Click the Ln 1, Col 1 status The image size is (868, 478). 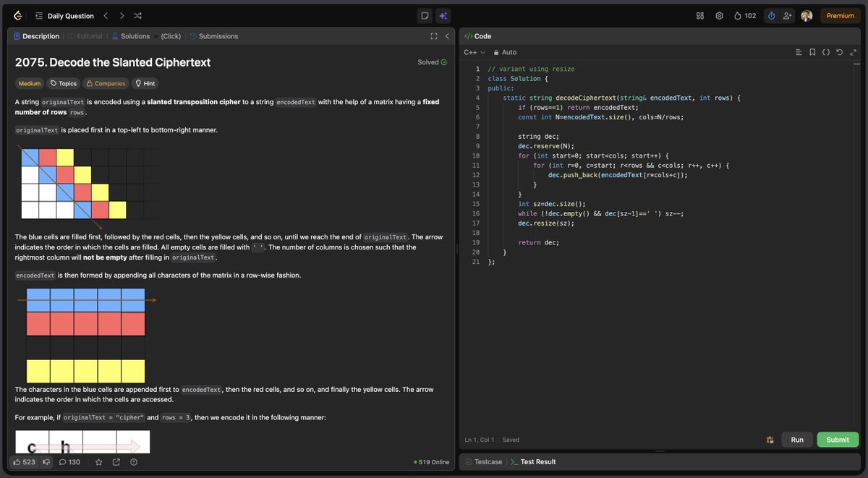pos(480,440)
